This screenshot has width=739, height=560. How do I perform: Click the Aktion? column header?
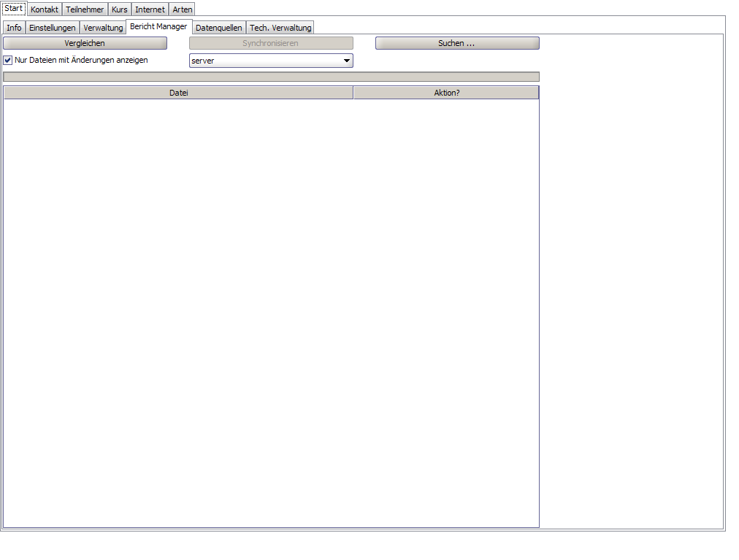tap(446, 93)
